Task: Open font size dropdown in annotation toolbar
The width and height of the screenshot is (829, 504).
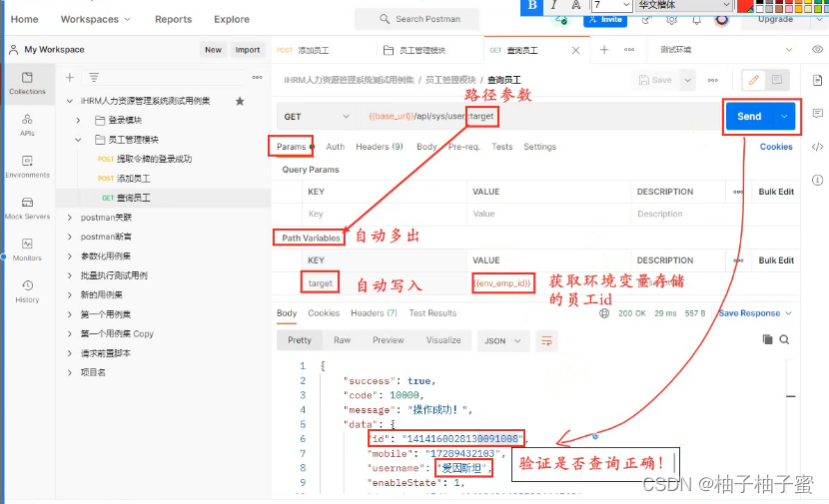Action: click(x=626, y=5)
